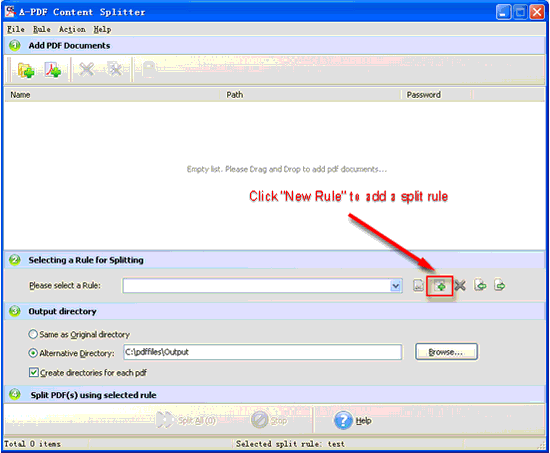This screenshot has height=453, width=550.
Task: Click the Stop button
Action: coord(269,420)
